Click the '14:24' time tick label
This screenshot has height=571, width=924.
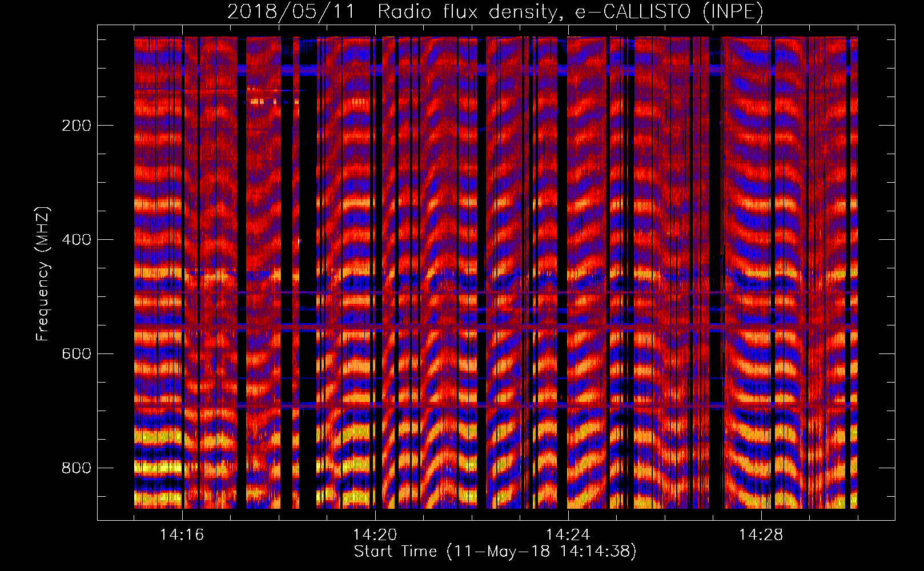tap(568, 535)
